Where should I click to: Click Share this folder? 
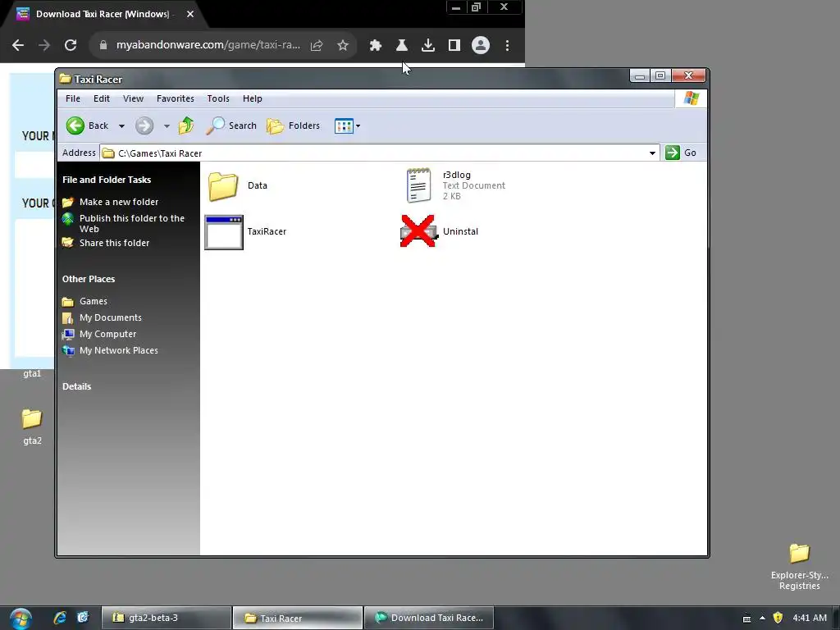coord(106,243)
